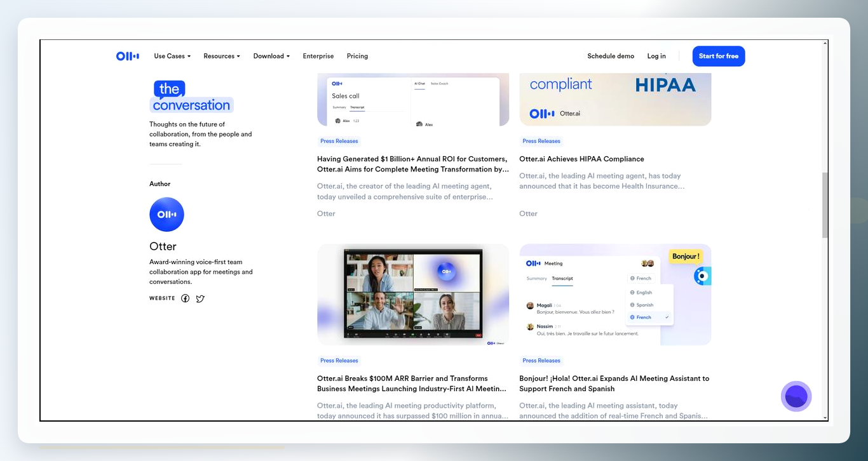Click the Bonjour language selector thumbnail
This screenshot has width=868, height=461.
[x=615, y=295]
